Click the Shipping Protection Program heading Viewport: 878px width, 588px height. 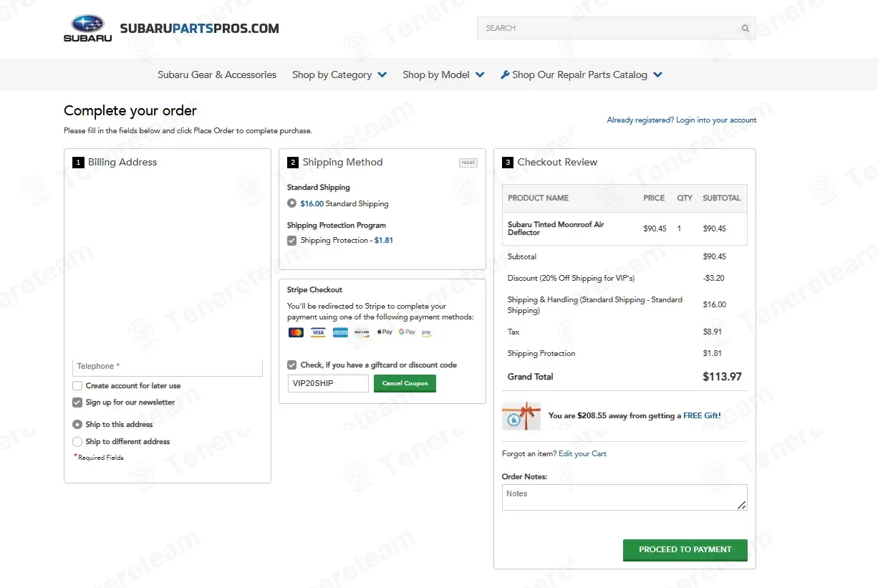[x=337, y=226]
